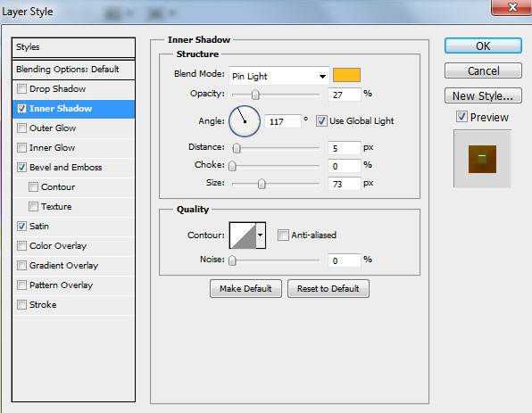The image size is (532, 413).
Task: Click the Distance value field showing 5
Action: coord(344,148)
